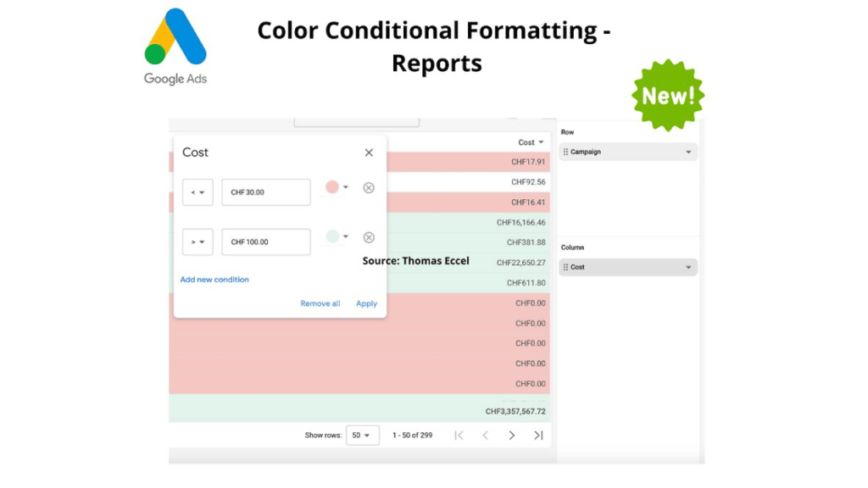The width and height of the screenshot is (868, 488).
Task: Select the CHF16,166.46 cost cell
Action: pos(521,223)
